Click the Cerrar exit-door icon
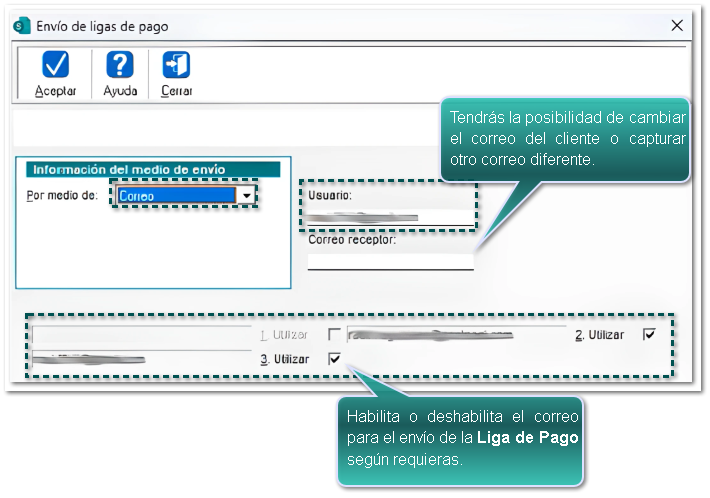Viewport: 710px width, 498px height. pos(176,64)
